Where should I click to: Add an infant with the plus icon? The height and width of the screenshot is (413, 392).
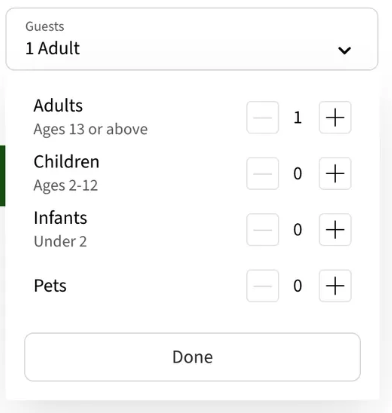pyautogui.click(x=335, y=230)
